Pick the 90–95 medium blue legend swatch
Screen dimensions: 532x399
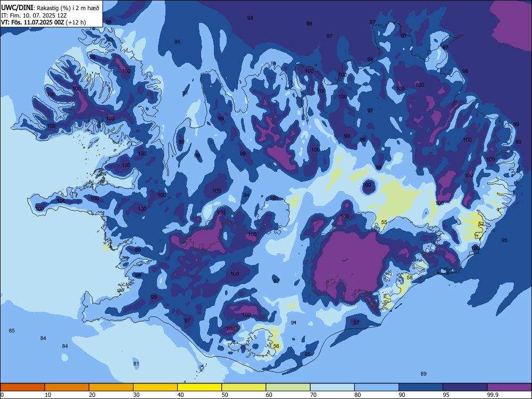coord(421,387)
